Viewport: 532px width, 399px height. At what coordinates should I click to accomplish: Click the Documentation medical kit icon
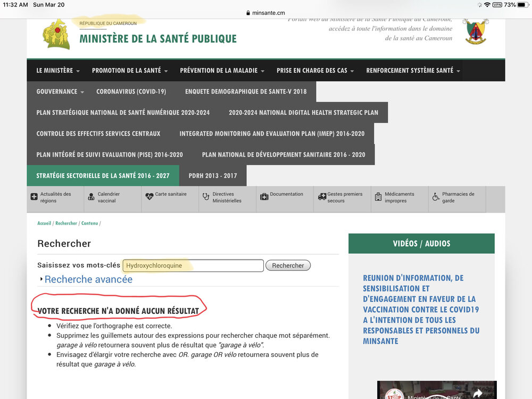point(264,197)
